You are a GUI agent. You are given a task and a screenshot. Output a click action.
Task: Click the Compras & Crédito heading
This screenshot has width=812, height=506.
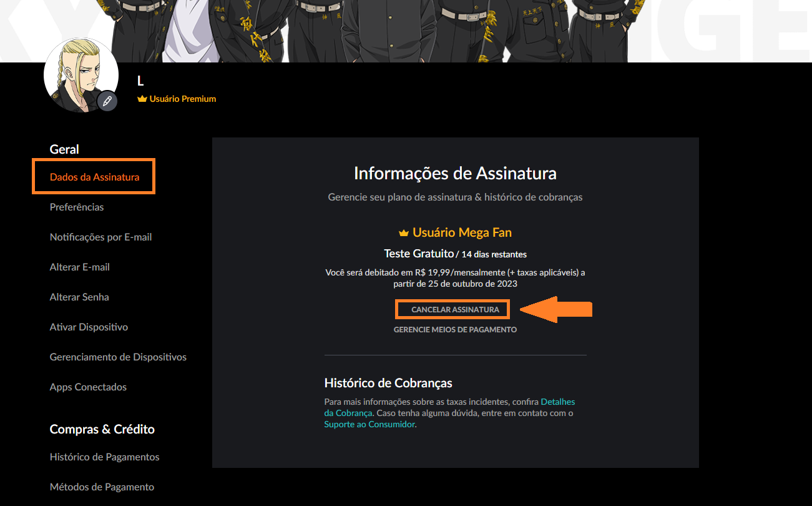click(102, 429)
